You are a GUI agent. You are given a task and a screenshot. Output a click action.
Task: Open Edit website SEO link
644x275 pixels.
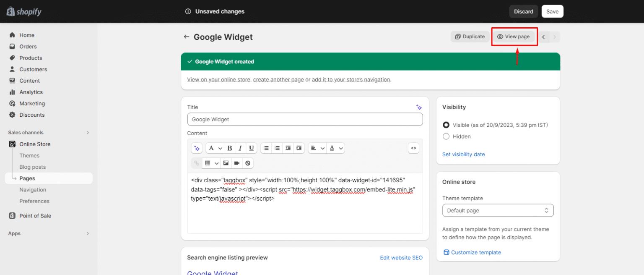tap(401, 257)
